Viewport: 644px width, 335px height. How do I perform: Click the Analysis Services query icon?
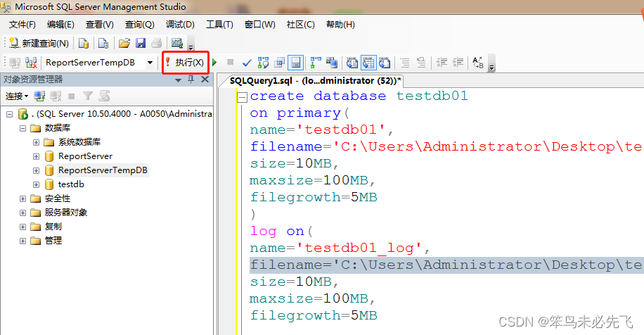tap(103, 43)
